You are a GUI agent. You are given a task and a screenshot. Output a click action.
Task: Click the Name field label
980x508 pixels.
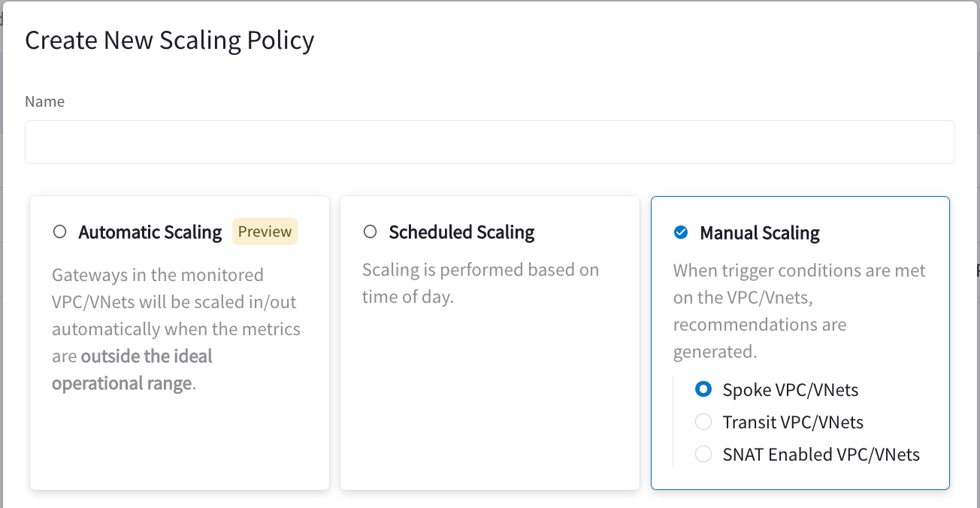point(44,101)
